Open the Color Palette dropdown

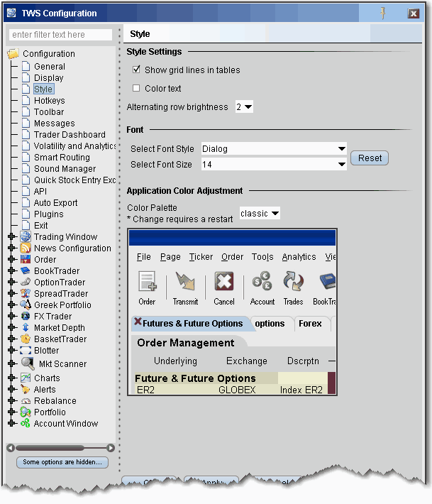pos(260,213)
